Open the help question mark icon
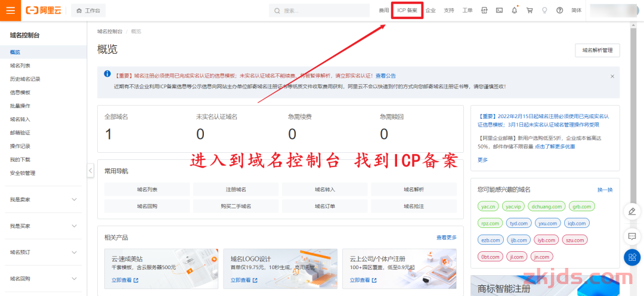 [560, 11]
